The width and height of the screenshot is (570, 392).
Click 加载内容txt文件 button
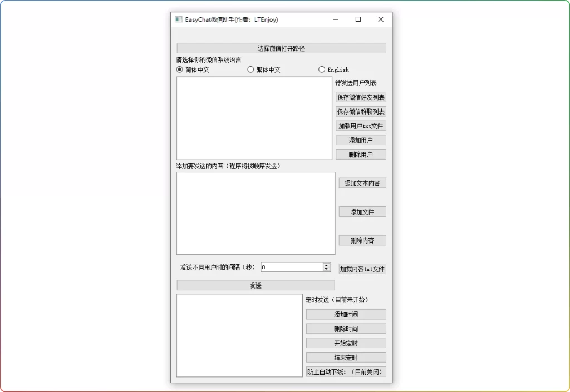point(362,269)
